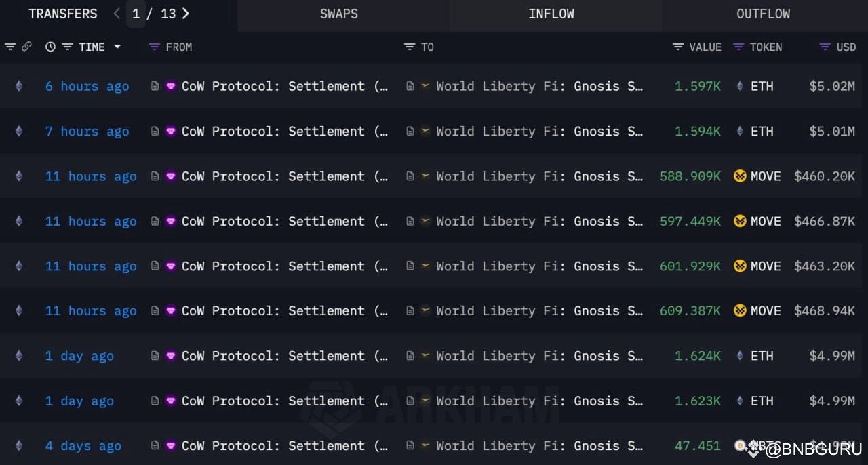The width and height of the screenshot is (868, 465).
Task: Go to next transfers page chevron
Action: (186, 14)
